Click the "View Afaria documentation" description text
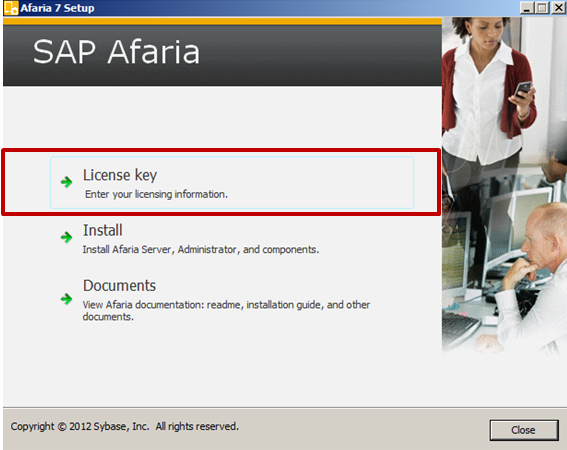The image size is (567, 450). click(226, 310)
